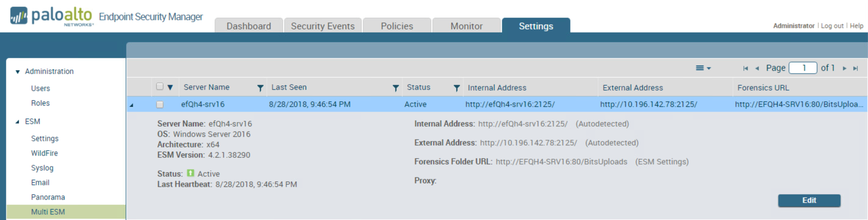This screenshot has width=868, height=220.
Task: Toggle the select-all checkbox in table header
Action: [160, 87]
